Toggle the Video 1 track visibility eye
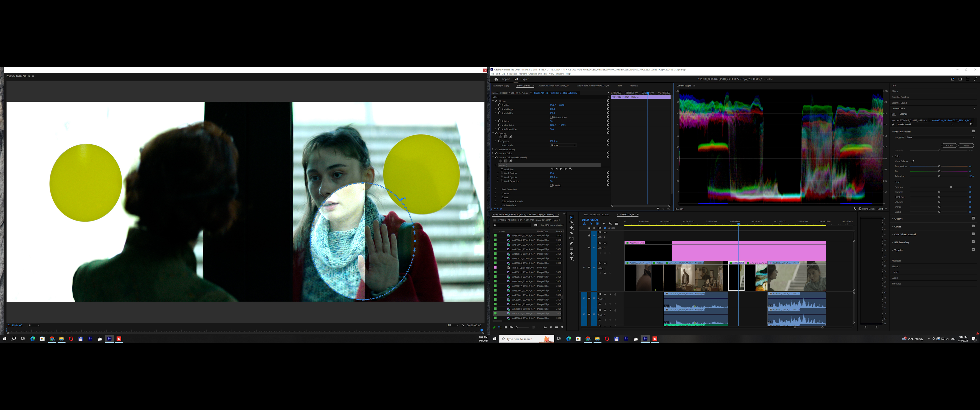980x410 pixels. (605, 264)
